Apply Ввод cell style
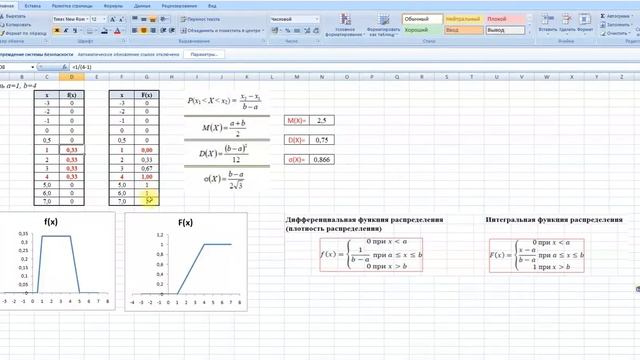640x360 pixels. [464, 30]
